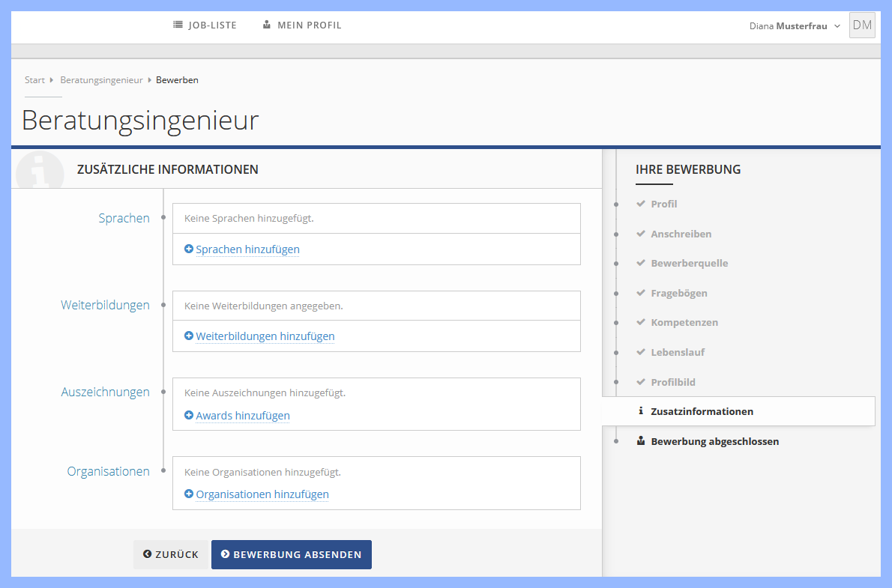Image resolution: width=892 pixels, height=588 pixels.
Task: Click the DM avatar in the top corner
Action: [861, 25]
